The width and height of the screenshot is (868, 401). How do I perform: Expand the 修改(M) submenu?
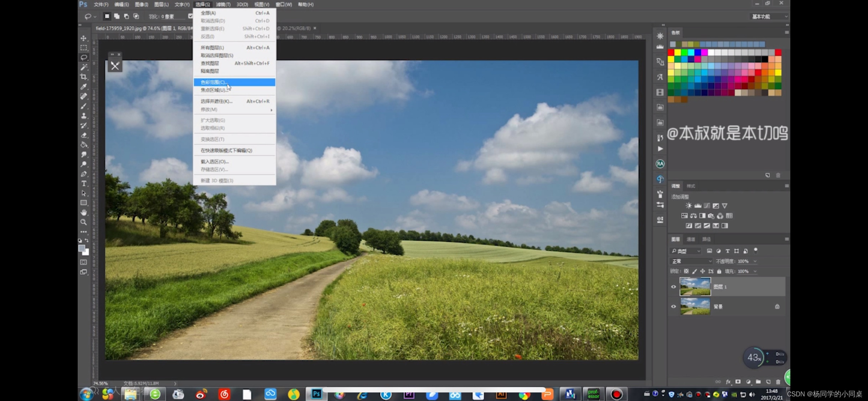234,109
